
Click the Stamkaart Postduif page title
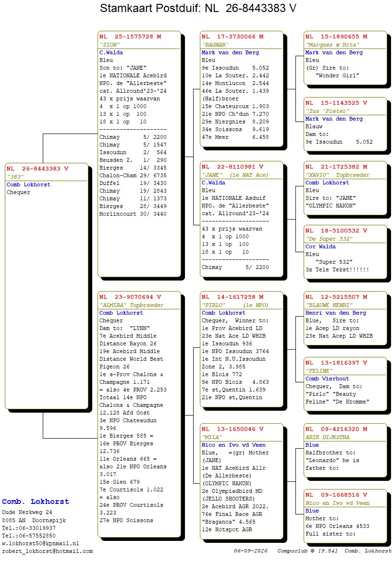coord(198,8)
